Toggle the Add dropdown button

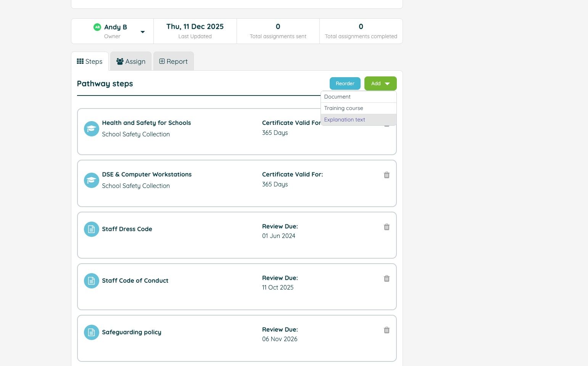[x=380, y=84]
